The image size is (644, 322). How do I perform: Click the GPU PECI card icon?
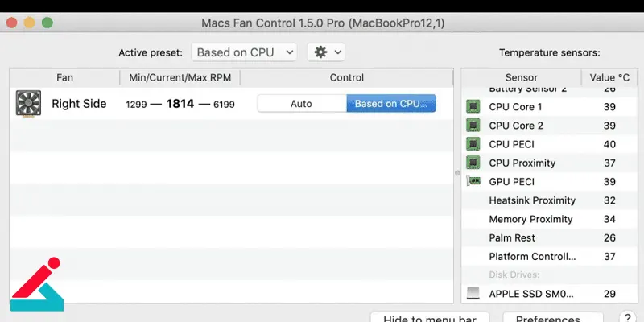[x=473, y=181]
